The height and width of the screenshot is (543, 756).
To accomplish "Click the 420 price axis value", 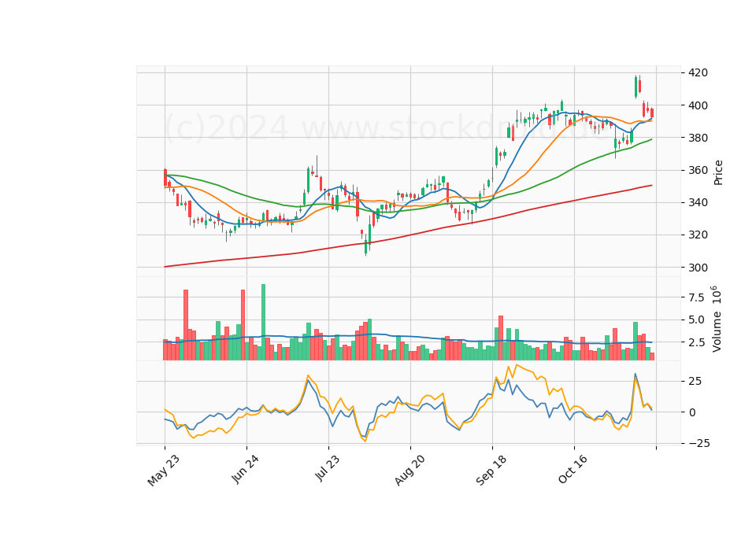I will tap(699, 72).
